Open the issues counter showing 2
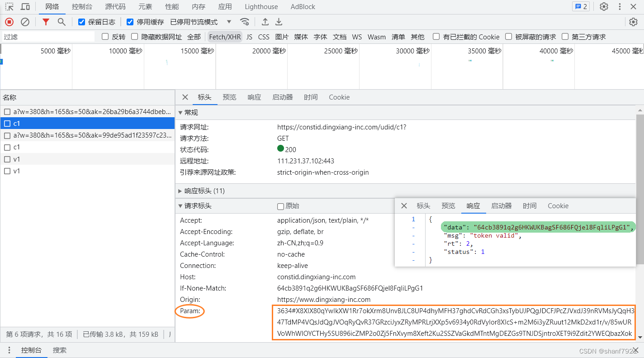This screenshot has height=358, width=644. point(581,7)
